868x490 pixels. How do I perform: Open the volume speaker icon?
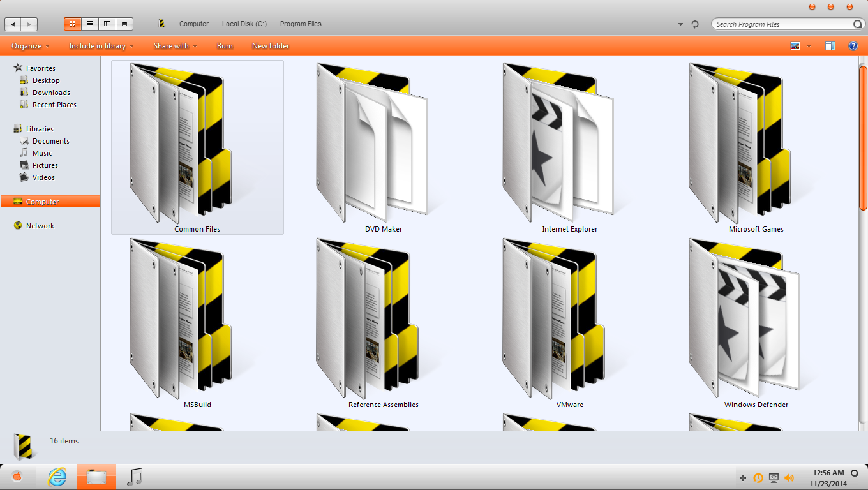789,478
